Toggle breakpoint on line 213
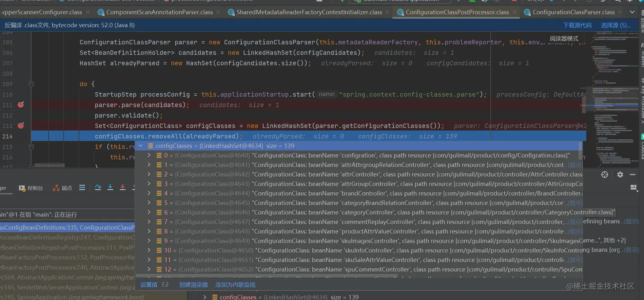This screenshot has width=644, height=300. pos(20,126)
